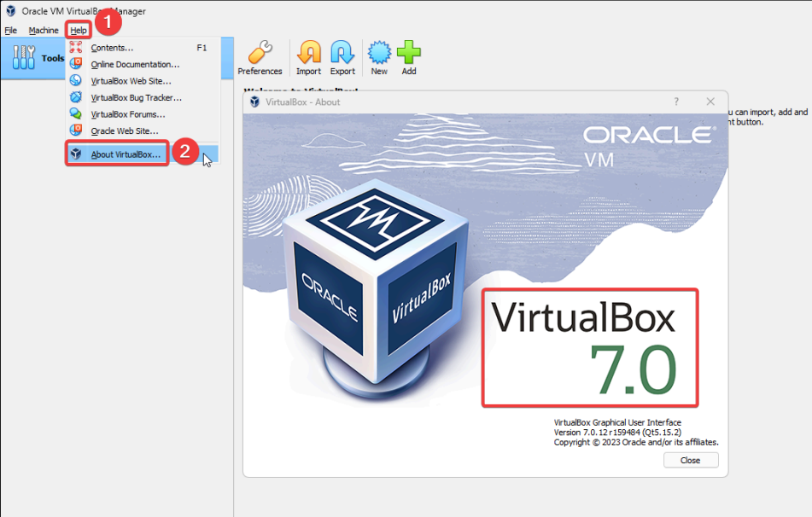
Task: Open the Machine menu
Action: pos(44,31)
